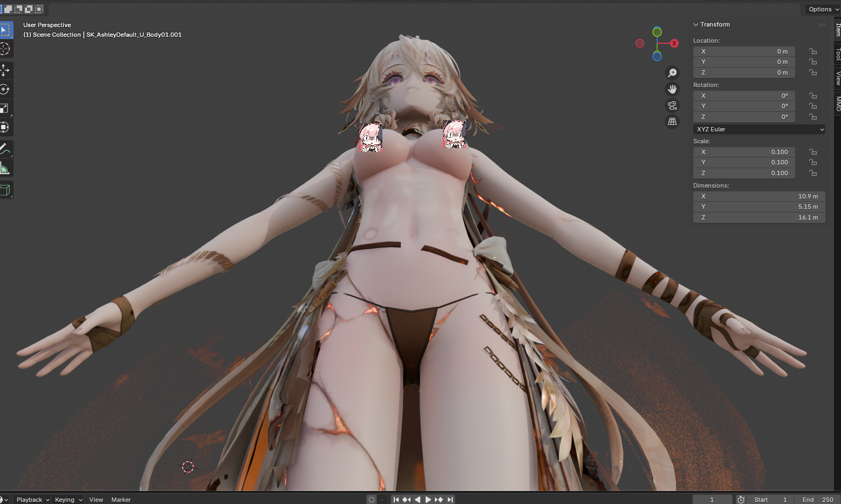The image size is (841, 504).
Task: Lock the Rotation Z value
Action: pyautogui.click(x=813, y=117)
